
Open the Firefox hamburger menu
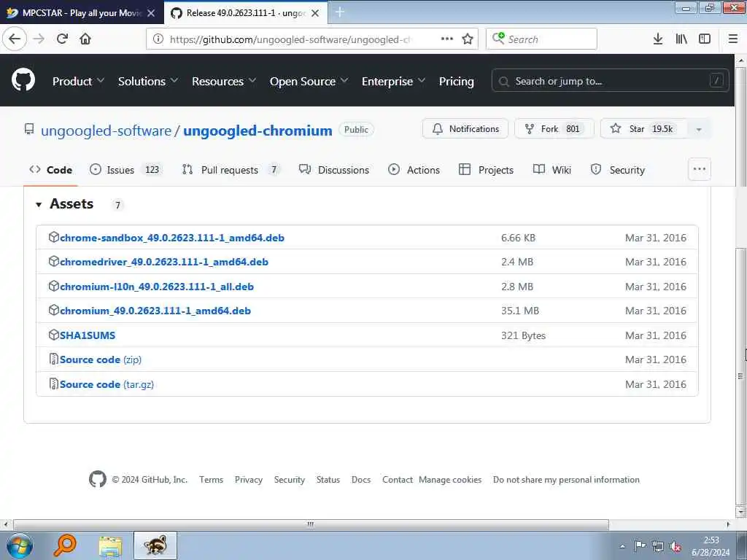click(x=733, y=39)
